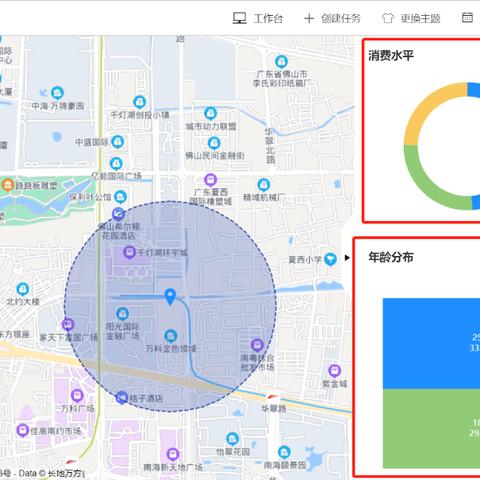
Task: Select the 广东夏西国际橡塑城 shopping marker
Action: click(x=210, y=180)
